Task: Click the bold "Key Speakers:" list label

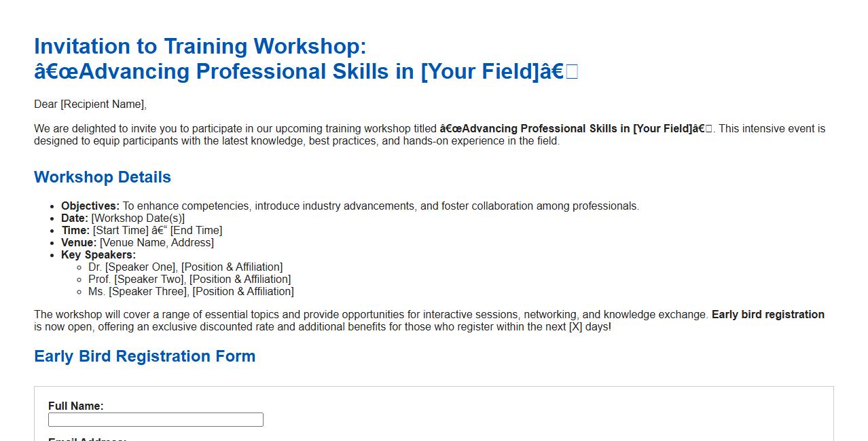Action: pos(98,255)
